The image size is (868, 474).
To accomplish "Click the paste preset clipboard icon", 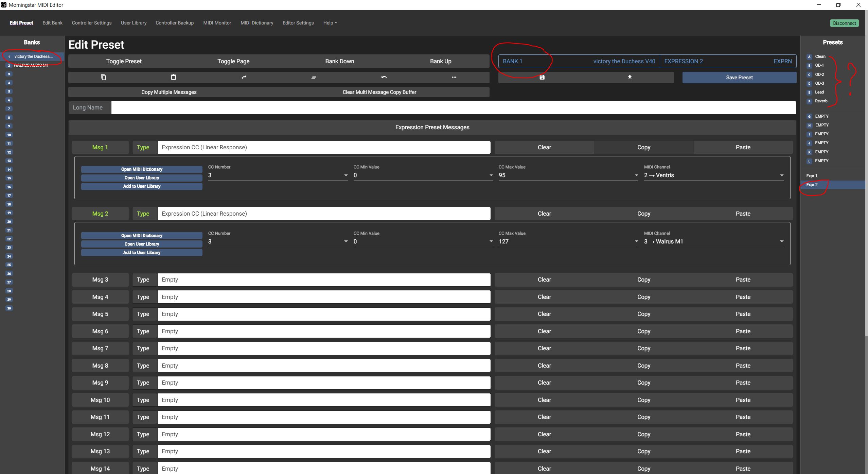I will click(x=173, y=77).
